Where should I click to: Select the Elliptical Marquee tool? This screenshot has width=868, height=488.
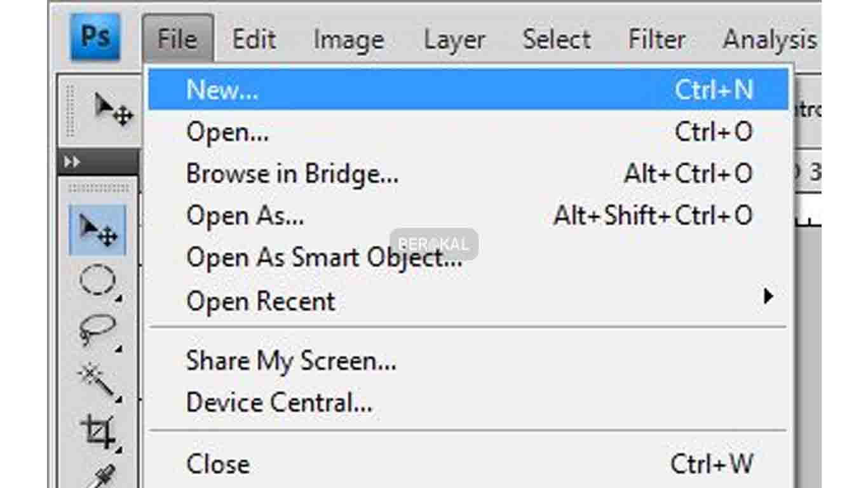97,280
